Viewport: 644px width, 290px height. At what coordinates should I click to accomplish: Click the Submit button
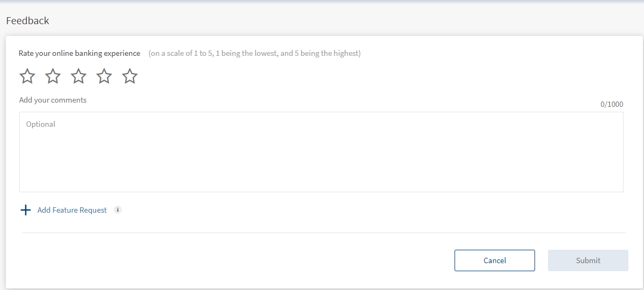(588, 260)
